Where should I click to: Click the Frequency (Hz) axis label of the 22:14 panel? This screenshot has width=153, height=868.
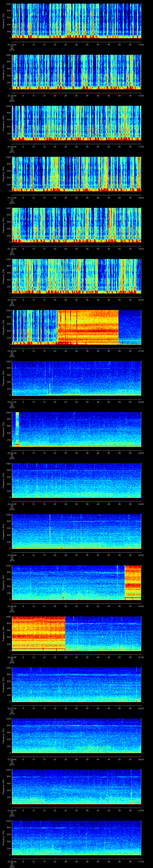[3, 21]
